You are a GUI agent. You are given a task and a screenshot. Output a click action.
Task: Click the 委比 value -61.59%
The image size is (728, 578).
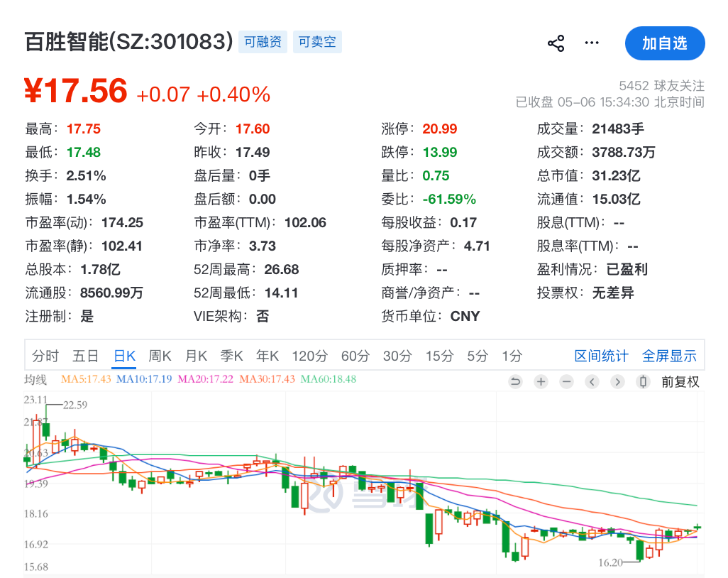449,200
